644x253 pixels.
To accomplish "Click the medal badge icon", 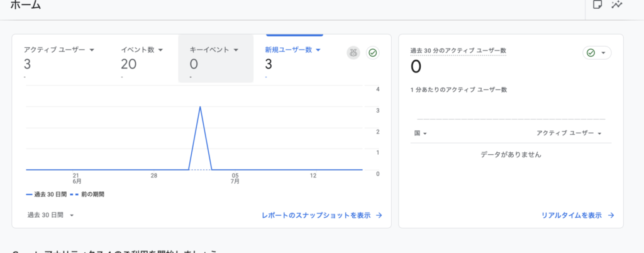I will 353,53.
